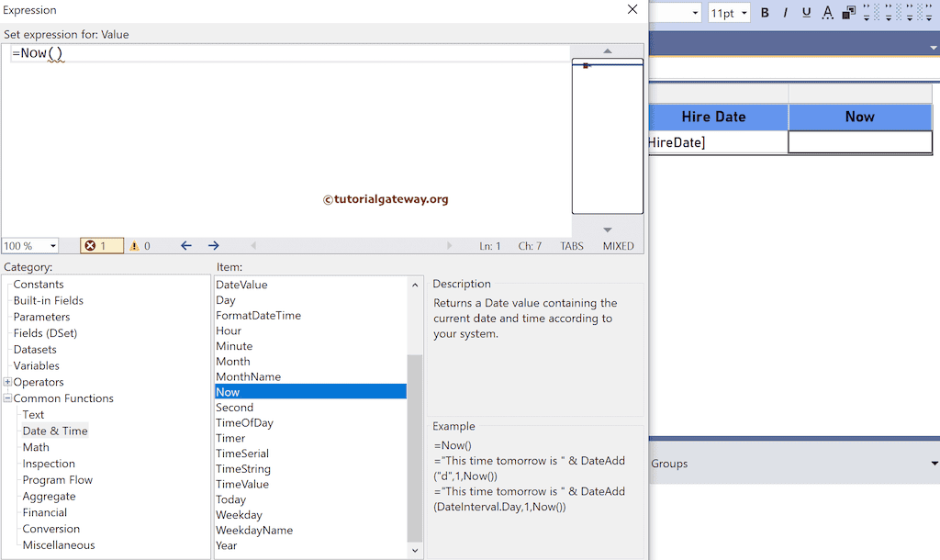Select the Conversion category
This screenshot has width=940, height=560.
pyautogui.click(x=50, y=528)
